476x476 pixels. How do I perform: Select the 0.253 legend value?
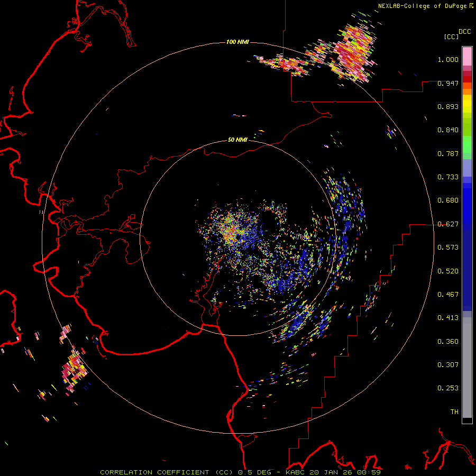coord(448,388)
